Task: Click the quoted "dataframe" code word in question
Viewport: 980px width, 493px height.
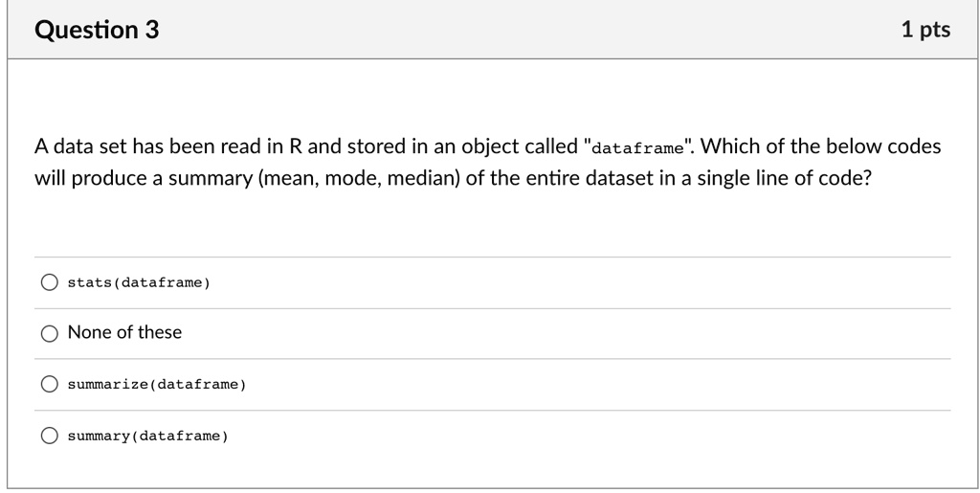Action: [638, 148]
